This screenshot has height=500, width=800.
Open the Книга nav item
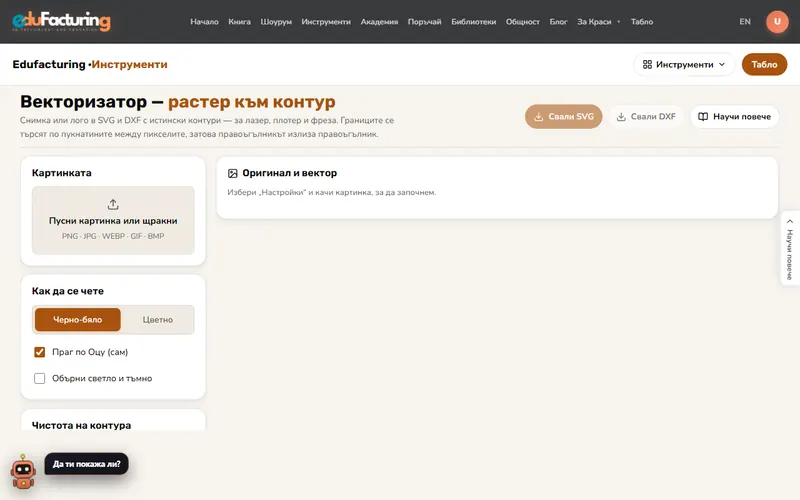point(239,21)
